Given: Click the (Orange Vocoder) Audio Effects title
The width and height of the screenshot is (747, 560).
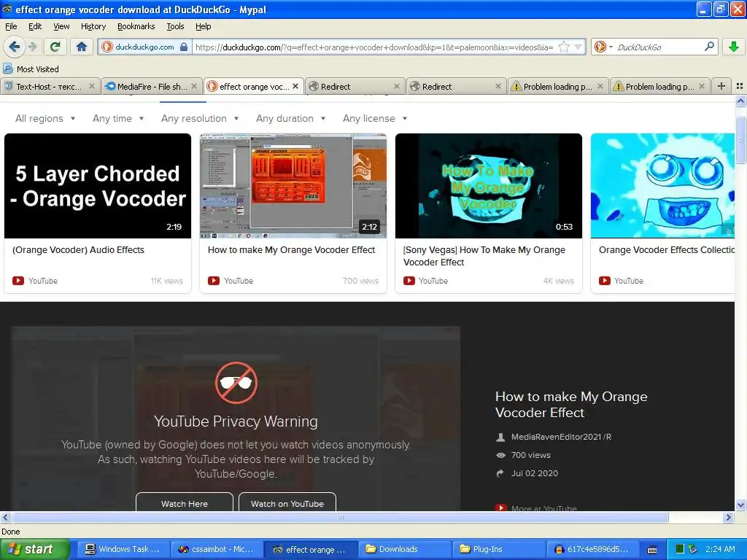Looking at the screenshot, I should coord(78,250).
